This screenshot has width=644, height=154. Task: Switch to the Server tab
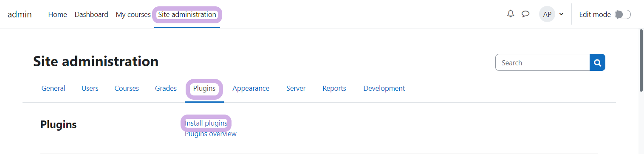pyautogui.click(x=296, y=88)
